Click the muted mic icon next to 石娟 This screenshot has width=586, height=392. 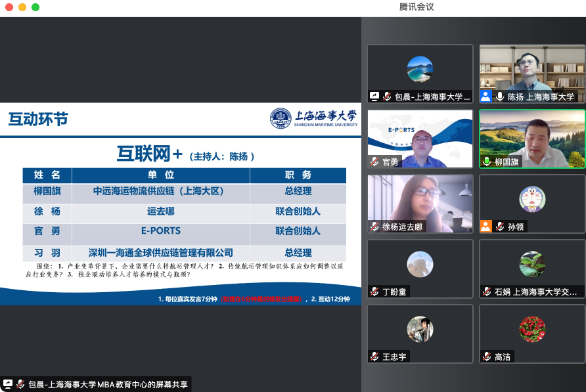(487, 292)
